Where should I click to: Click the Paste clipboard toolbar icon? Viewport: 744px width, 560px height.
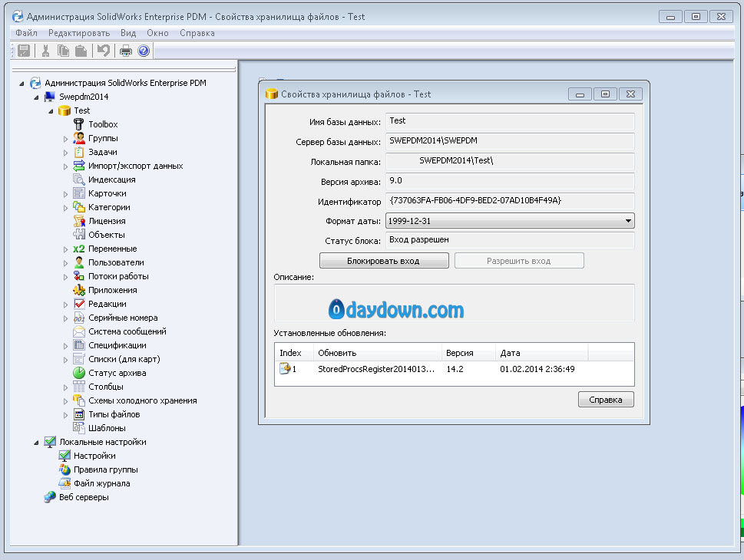tap(81, 51)
